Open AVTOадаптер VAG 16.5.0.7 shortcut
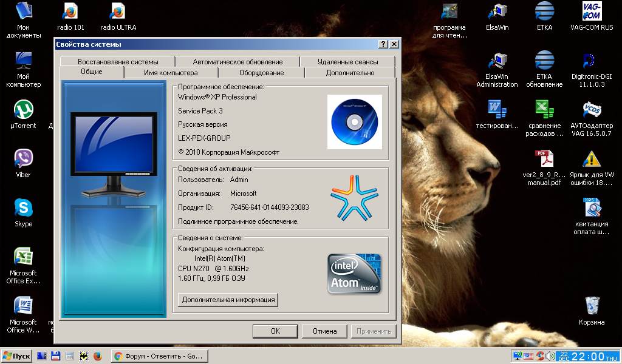 [x=591, y=109]
